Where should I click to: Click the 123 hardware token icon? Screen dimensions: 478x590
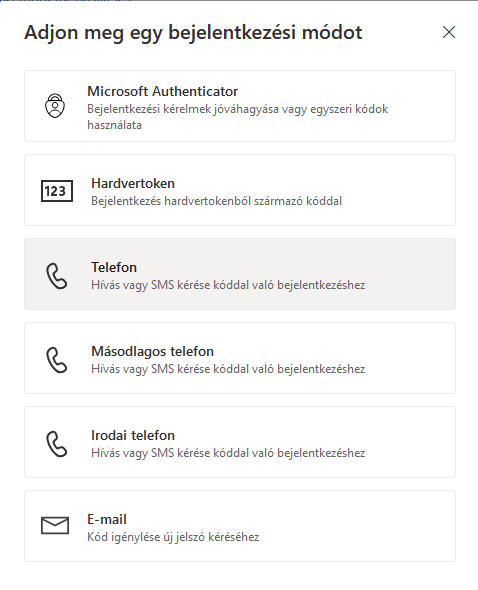click(x=57, y=191)
